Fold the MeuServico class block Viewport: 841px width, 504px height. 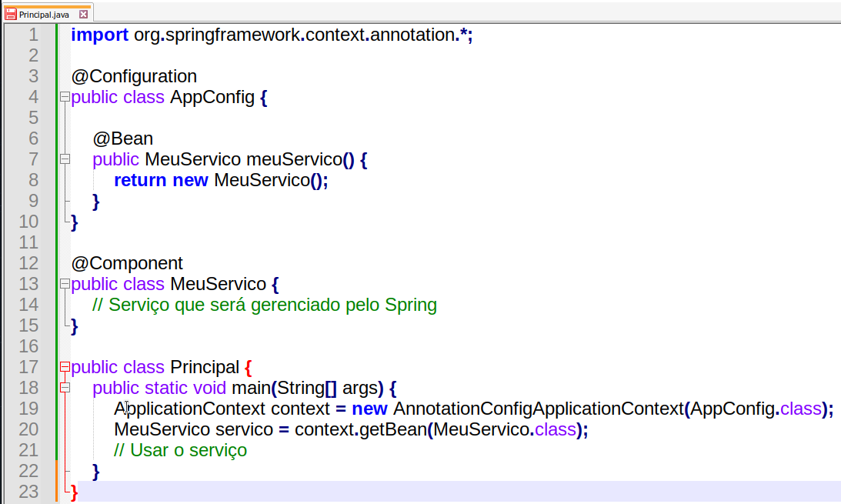(x=65, y=284)
